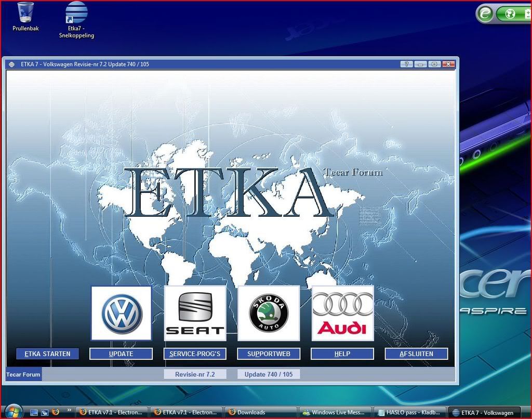Open the Etka7 Snelkoppeling desktop shortcut

pyautogui.click(x=76, y=20)
